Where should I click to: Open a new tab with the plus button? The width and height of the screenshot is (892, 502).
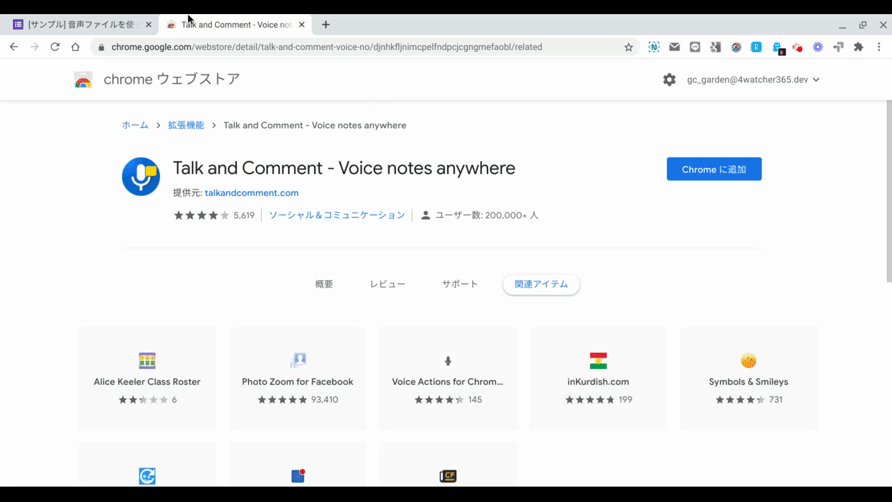pyautogui.click(x=325, y=24)
